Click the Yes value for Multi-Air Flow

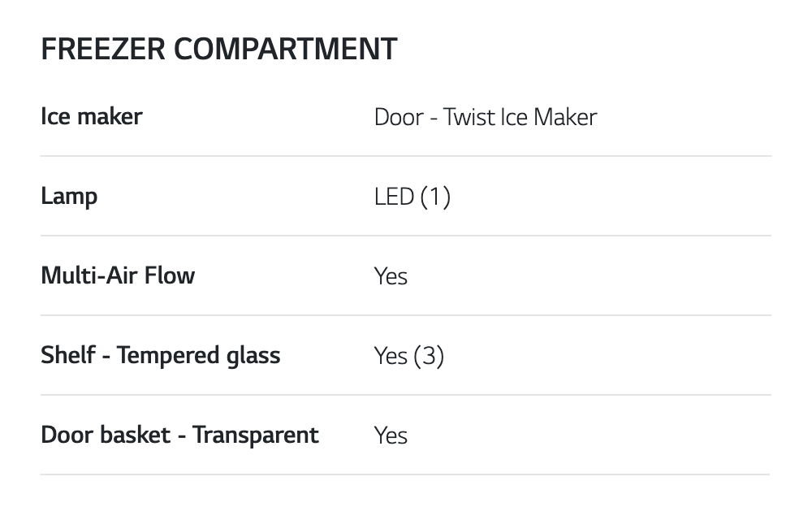391,276
